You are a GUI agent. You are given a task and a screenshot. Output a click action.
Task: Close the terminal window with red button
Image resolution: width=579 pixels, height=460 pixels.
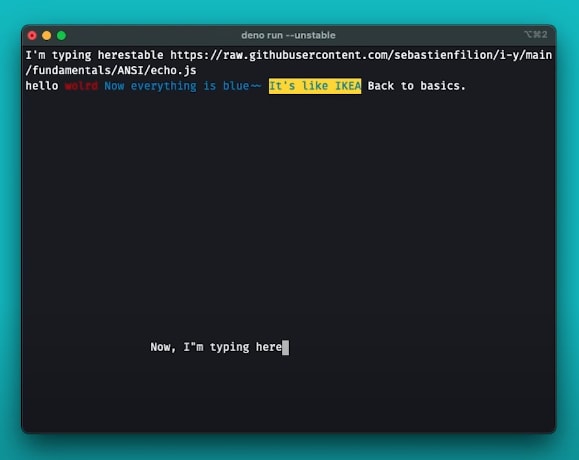point(32,35)
